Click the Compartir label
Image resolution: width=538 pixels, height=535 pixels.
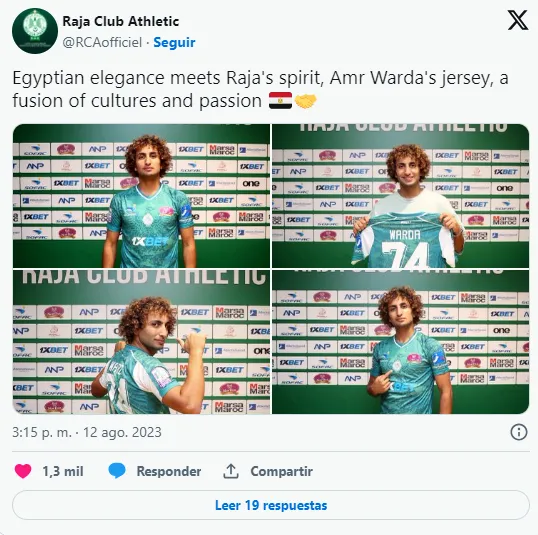pos(282,471)
